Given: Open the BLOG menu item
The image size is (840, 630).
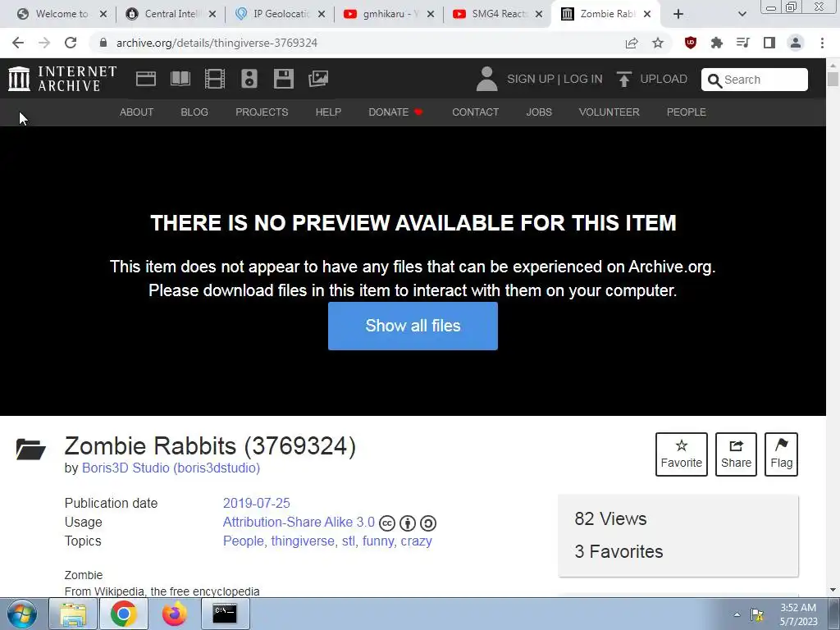Looking at the screenshot, I should point(194,112).
